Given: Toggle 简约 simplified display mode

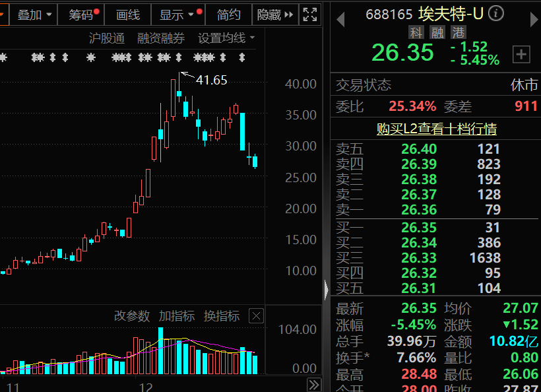Looking at the screenshot, I should click(x=228, y=15).
